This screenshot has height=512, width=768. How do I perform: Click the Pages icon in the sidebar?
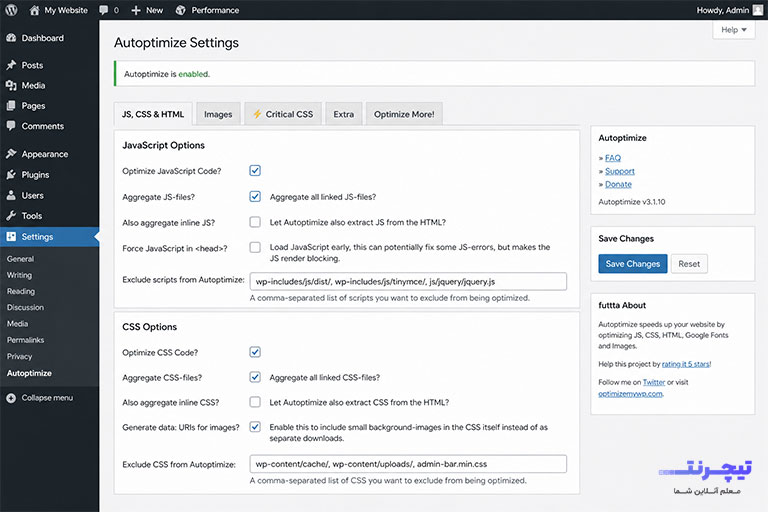[11, 105]
